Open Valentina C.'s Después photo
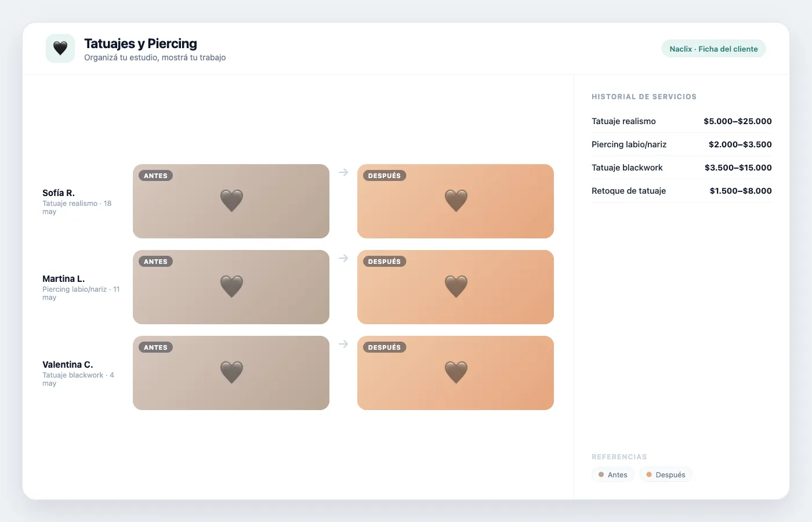Viewport: 812px width, 522px height. [x=455, y=373]
